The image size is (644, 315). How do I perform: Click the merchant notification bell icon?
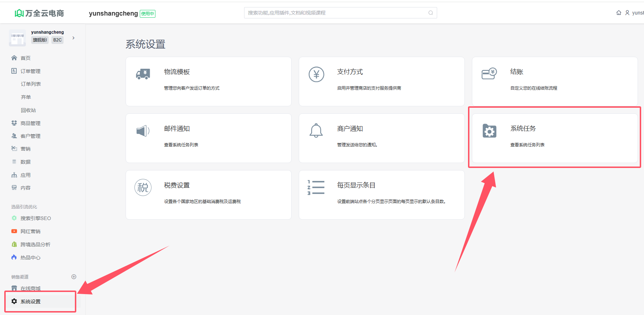(x=316, y=131)
